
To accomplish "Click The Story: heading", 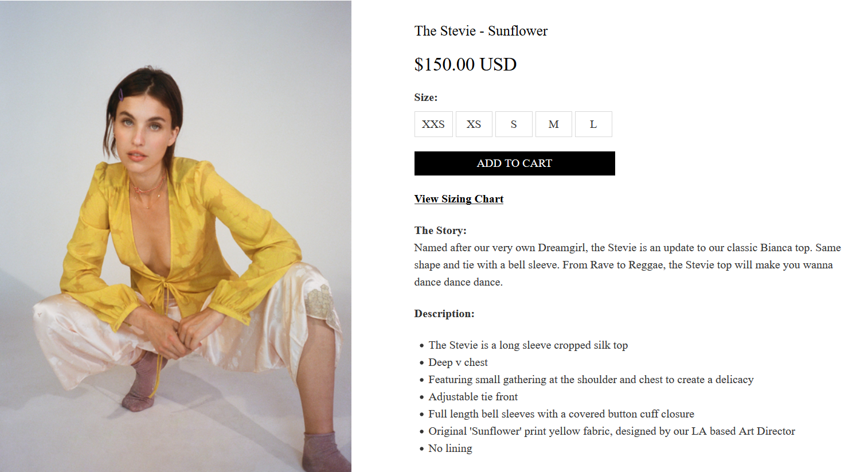I will tap(440, 231).
